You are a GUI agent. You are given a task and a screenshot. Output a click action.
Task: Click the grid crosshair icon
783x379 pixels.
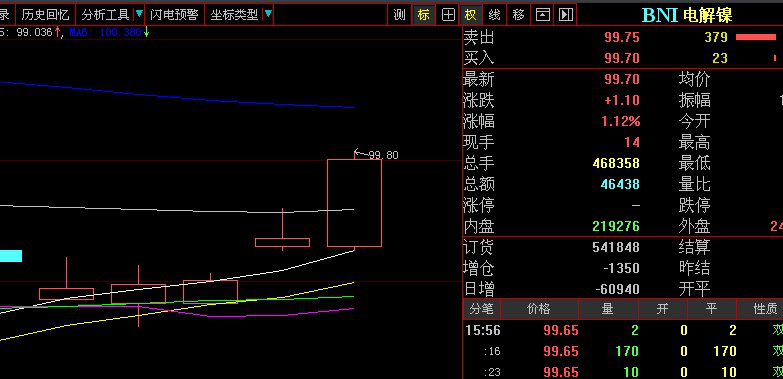click(x=448, y=14)
